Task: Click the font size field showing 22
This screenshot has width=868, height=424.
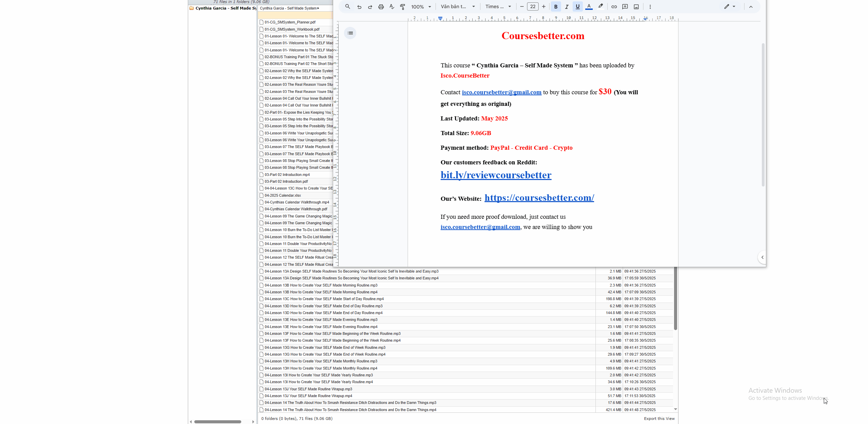Action: [x=533, y=6]
